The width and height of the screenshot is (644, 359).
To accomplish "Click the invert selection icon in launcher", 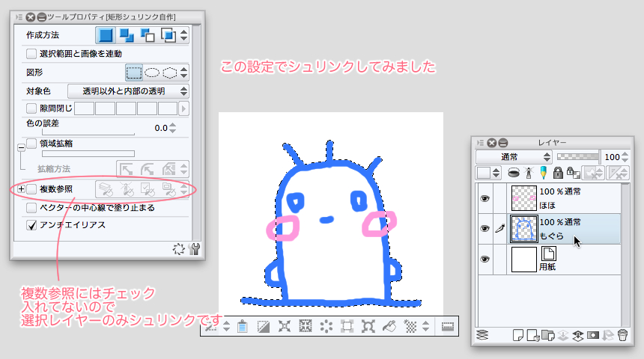I will pyautogui.click(x=264, y=326).
